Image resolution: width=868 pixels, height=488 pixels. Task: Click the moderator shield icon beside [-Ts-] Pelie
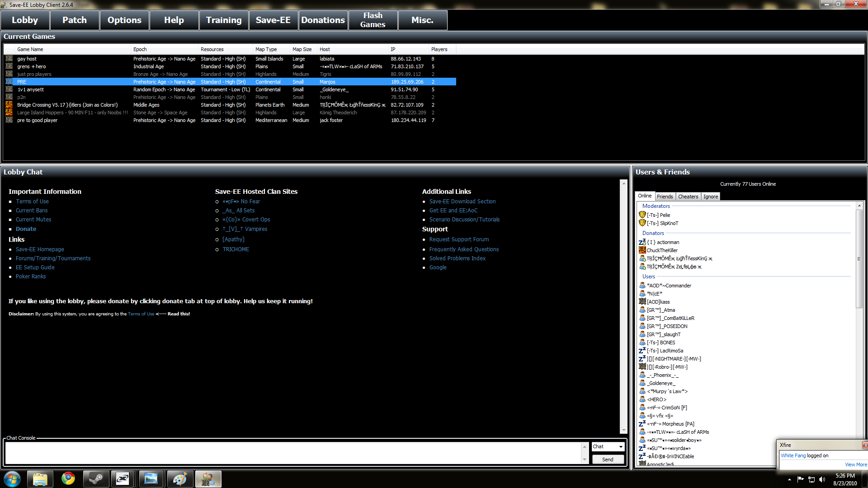coord(642,215)
